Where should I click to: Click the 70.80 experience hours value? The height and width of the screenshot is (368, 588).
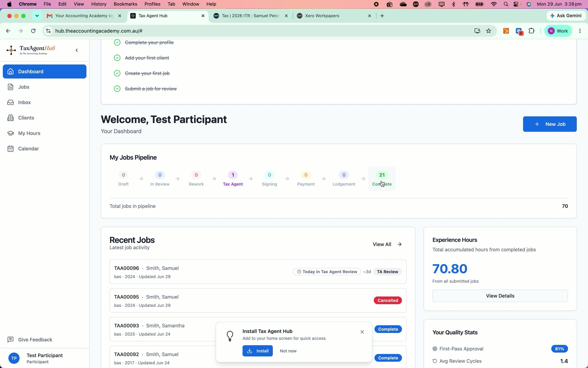(x=450, y=269)
